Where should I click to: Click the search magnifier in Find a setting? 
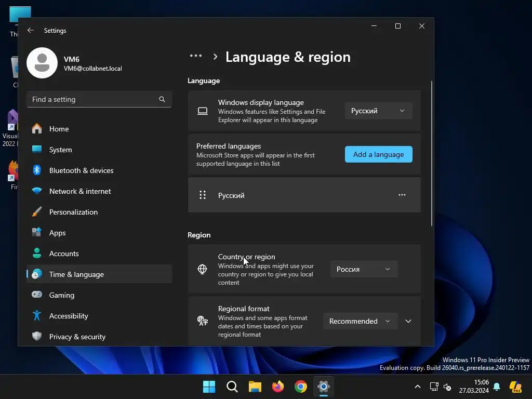pyautogui.click(x=162, y=99)
